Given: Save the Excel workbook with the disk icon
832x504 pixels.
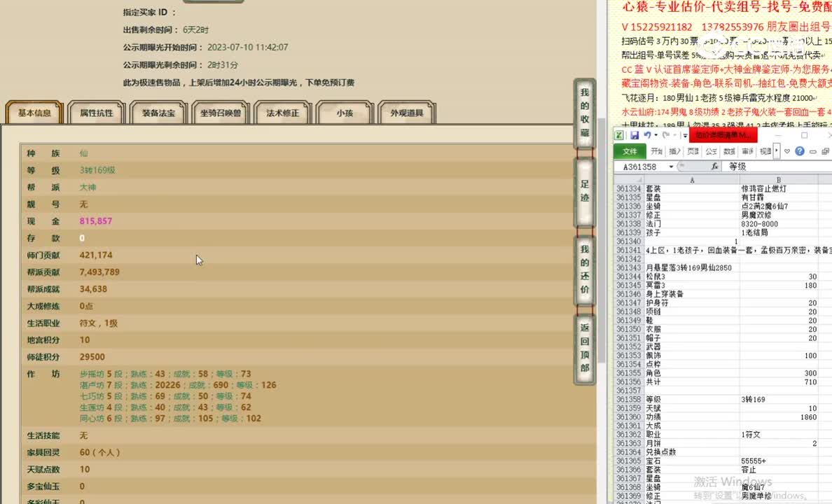Looking at the screenshot, I should tap(635, 135).
